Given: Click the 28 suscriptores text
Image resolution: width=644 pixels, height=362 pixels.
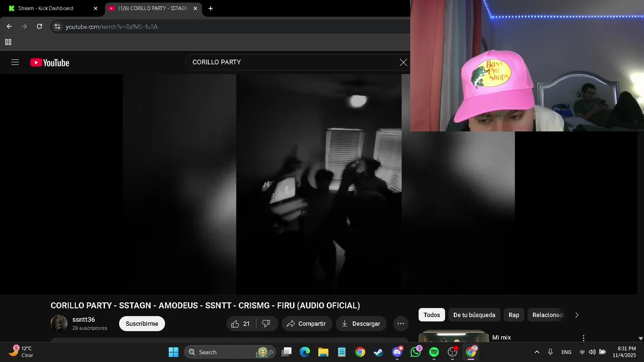Looking at the screenshot, I should [90, 328].
